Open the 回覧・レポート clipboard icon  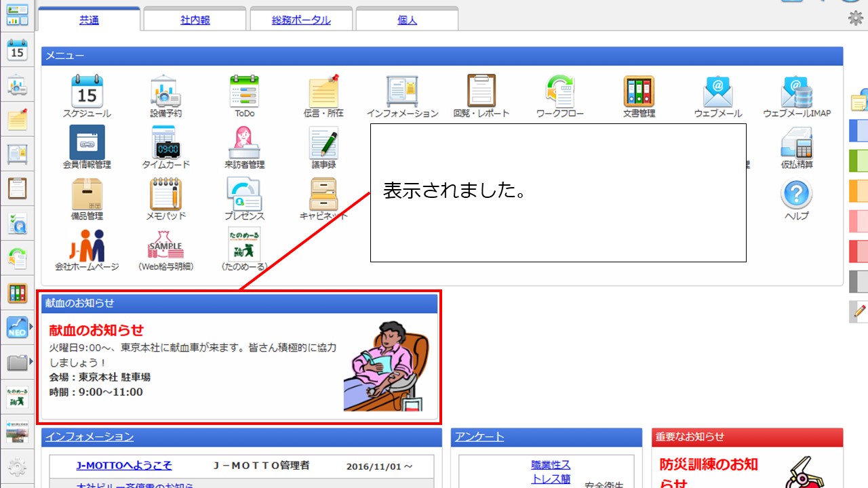click(481, 91)
